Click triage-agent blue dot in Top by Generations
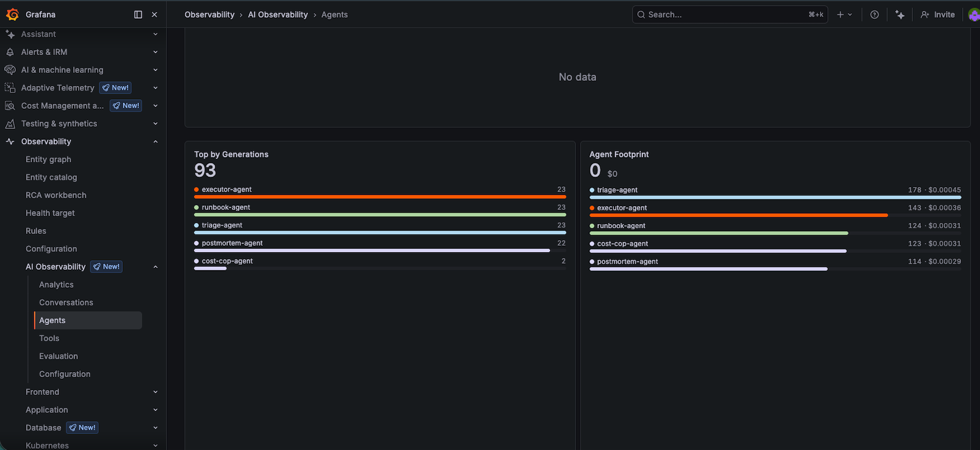This screenshot has width=980, height=450. coord(196,225)
